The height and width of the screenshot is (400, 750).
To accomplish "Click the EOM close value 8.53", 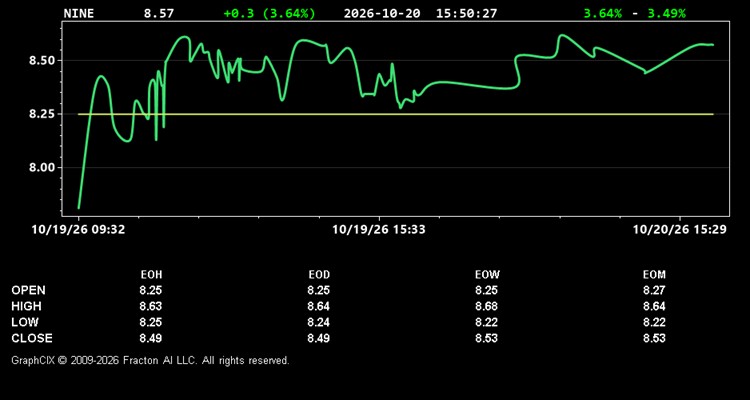I will 654,338.
